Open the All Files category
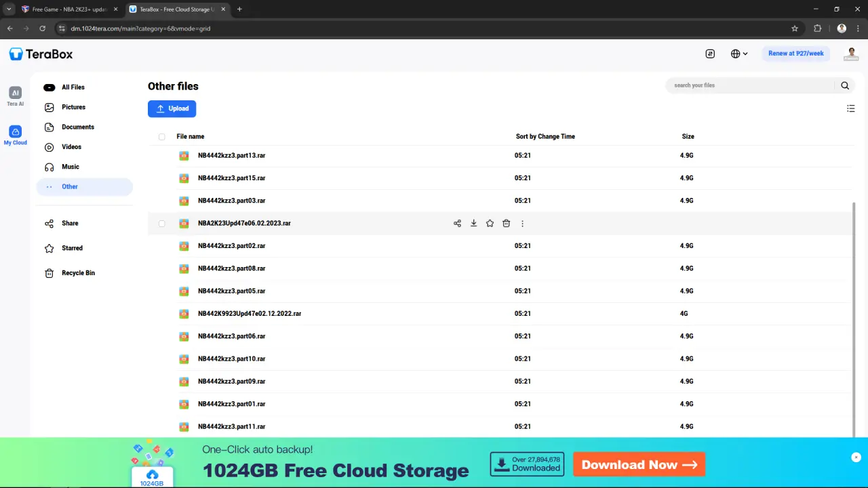The width and height of the screenshot is (868, 488). coord(84,87)
